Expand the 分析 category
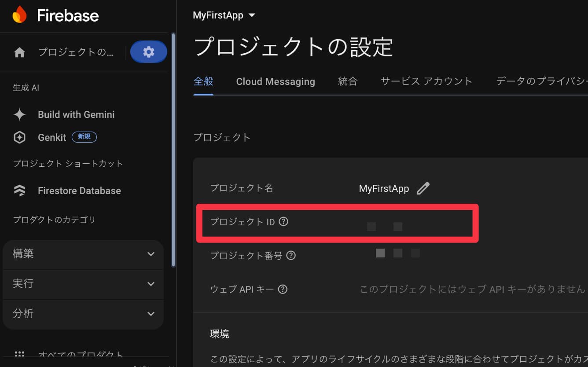Viewport: 588px width, 367px height. tap(83, 314)
